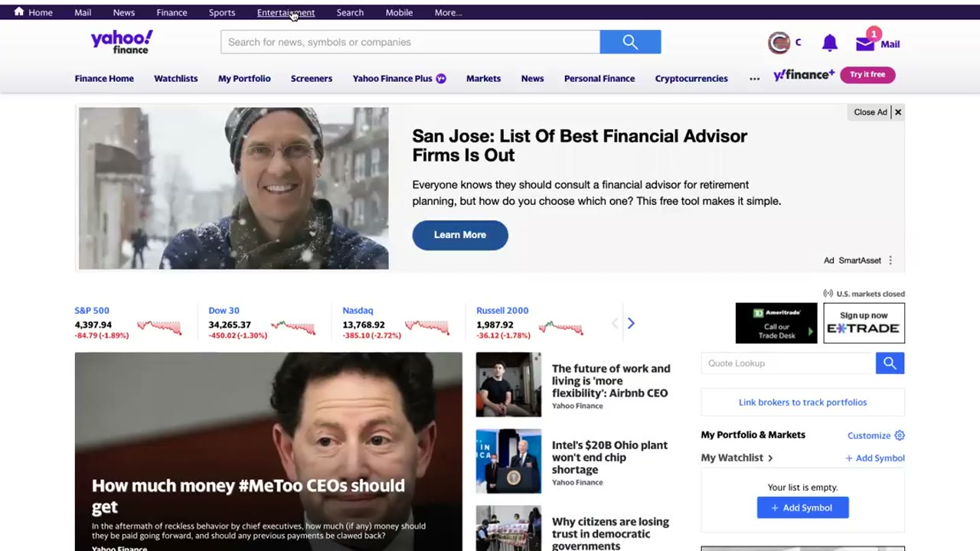This screenshot has height=551, width=980.
Task: Expand My Watchlist chevron
Action: 770,458
